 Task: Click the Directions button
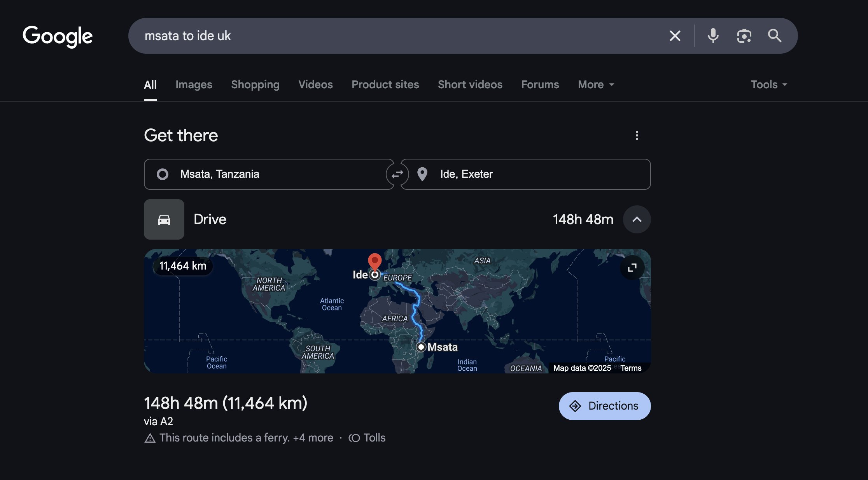(605, 406)
